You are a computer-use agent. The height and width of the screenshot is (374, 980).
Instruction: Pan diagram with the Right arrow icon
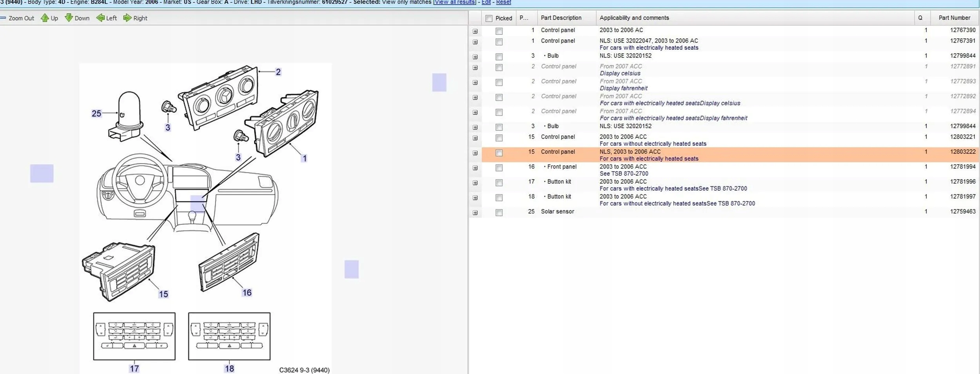coord(127,18)
